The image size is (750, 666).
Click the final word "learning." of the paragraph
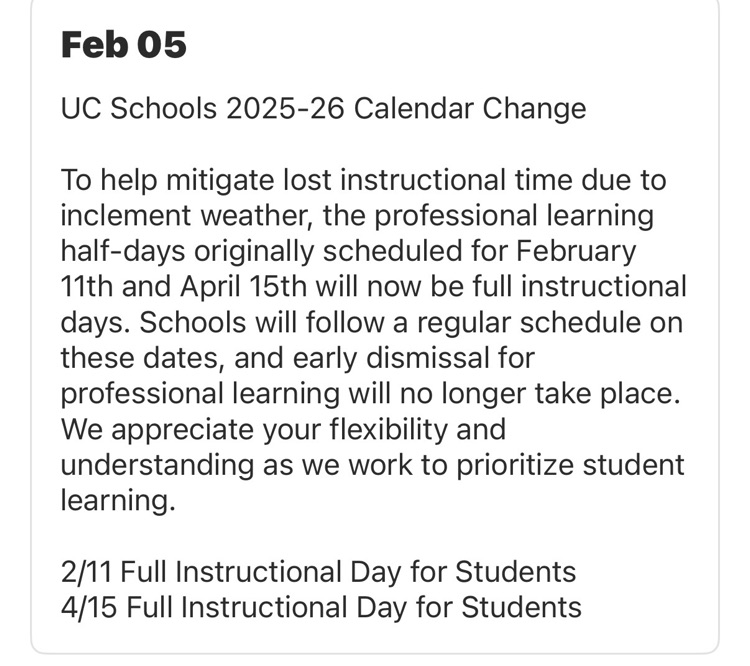(x=118, y=500)
